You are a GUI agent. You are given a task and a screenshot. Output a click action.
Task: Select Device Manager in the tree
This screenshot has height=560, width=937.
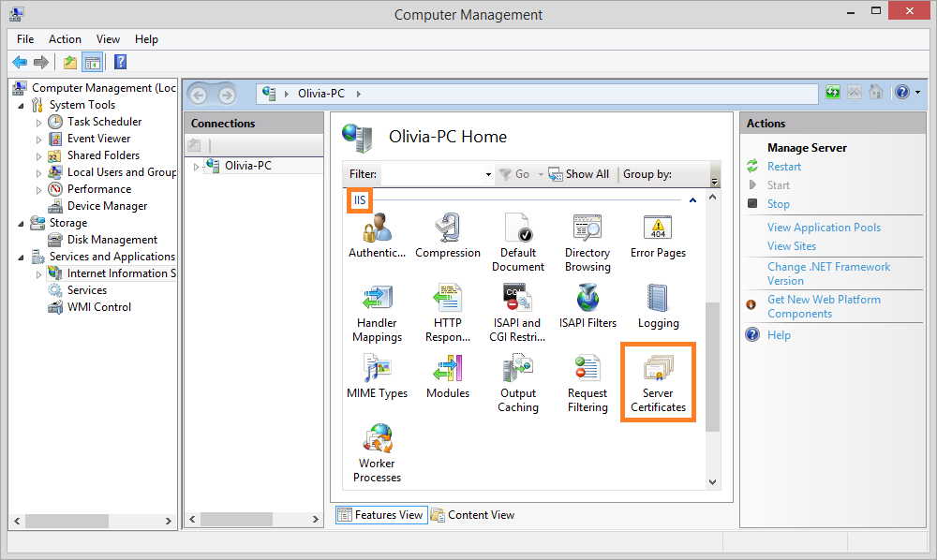point(107,206)
